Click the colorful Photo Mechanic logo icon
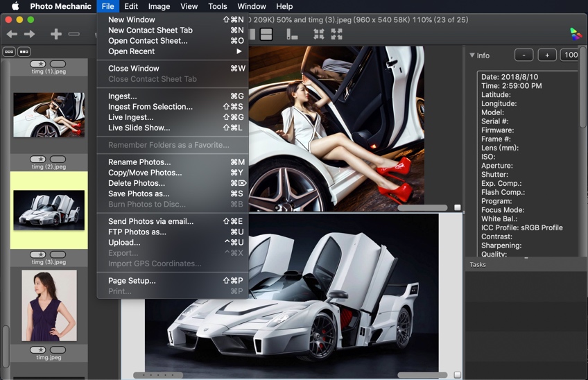Screen dimensions: 588x380 tap(576, 34)
